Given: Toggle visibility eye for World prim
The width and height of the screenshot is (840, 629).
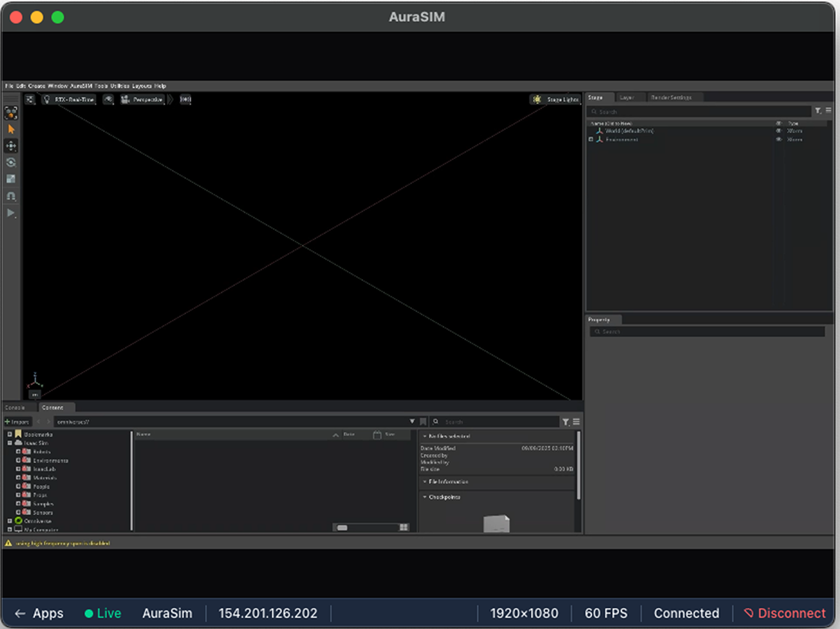Looking at the screenshot, I should pos(779,131).
